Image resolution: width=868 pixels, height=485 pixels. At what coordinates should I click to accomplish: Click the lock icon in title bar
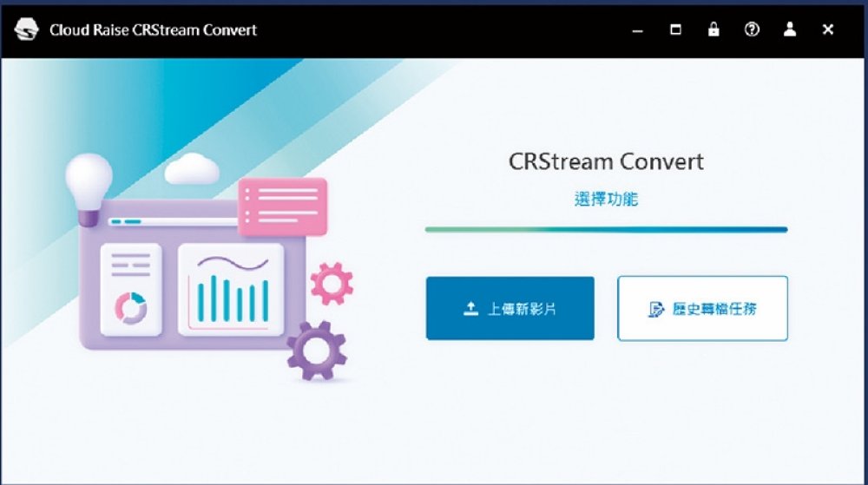[713, 29]
